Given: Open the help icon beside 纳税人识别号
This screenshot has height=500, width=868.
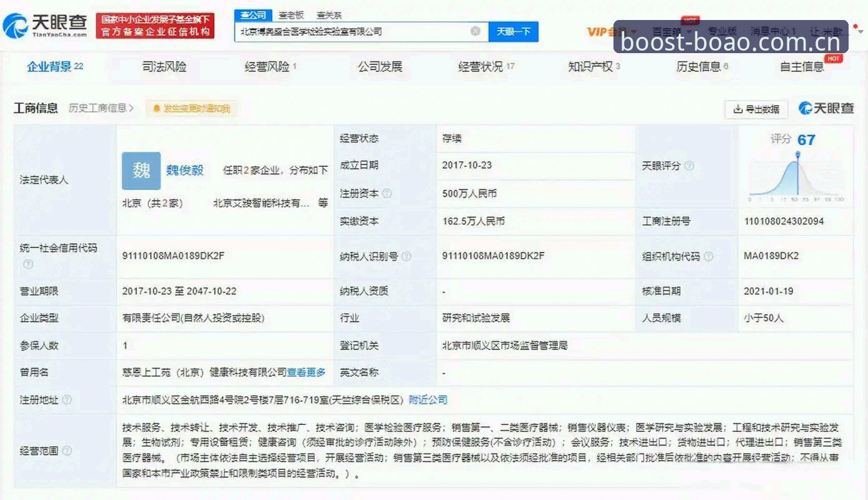Looking at the screenshot, I should point(406,256).
